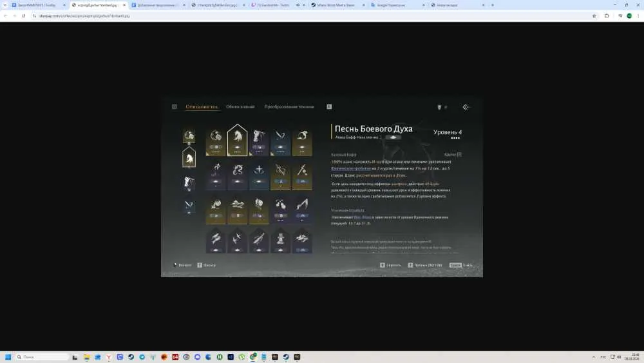644x363 pixels.
Task: Select the twin gourds skill card
Action: 281,210
